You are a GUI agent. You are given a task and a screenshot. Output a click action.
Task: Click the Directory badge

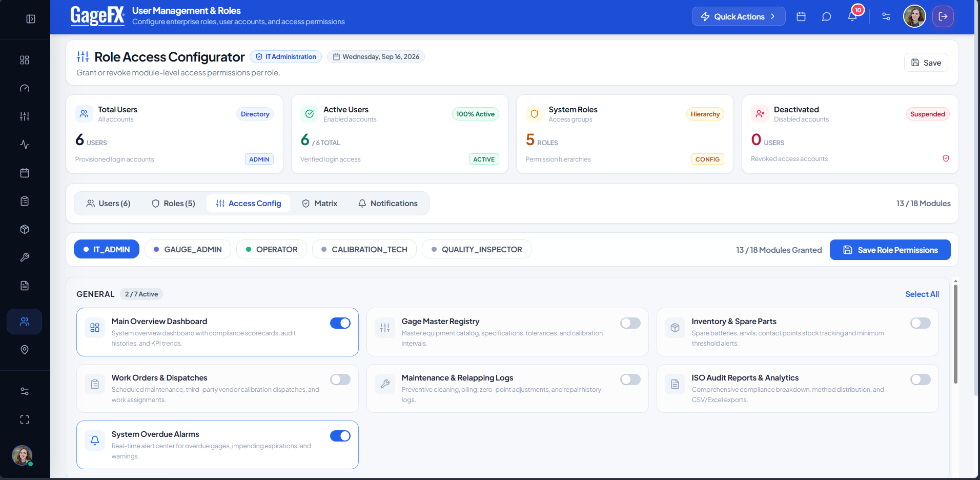click(x=255, y=114)
